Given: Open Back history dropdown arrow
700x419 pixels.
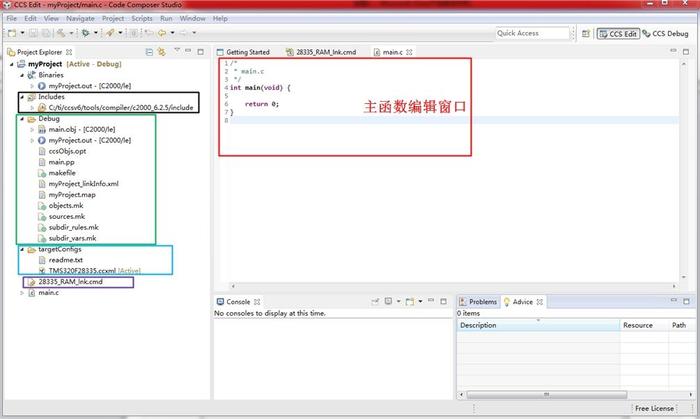Looking at the screenshot, I should point(172,33).
